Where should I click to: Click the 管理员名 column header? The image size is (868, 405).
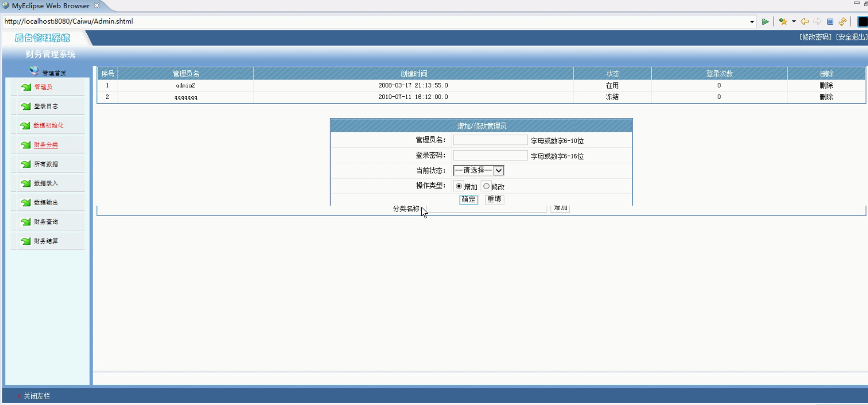[x=186, y=74]
